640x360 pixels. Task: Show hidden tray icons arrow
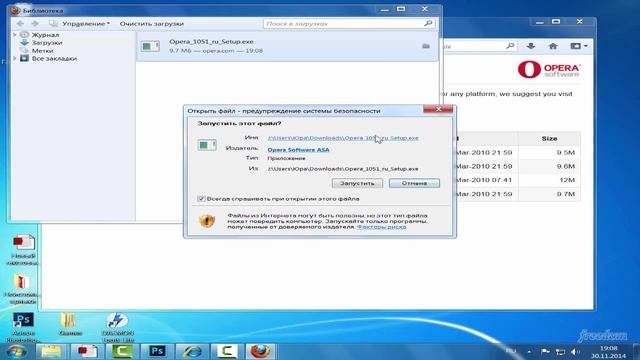(x=529, y=351)
